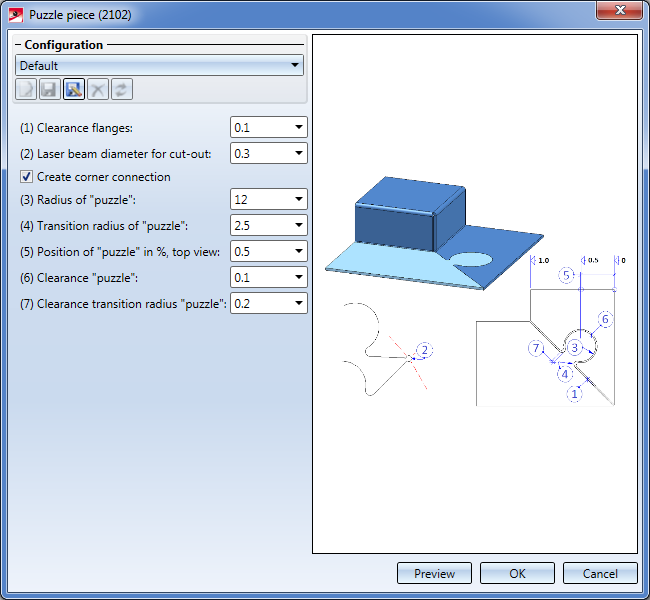This screenshot has height=600, width=650.
Task: Toggle Create corner connection checkbox
Action: (x=26, y=177)
